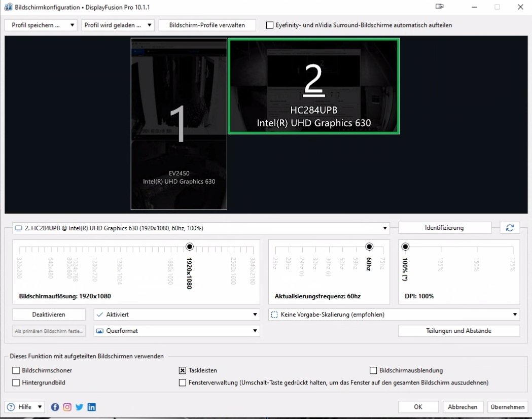Click the 125% DPI label
This screenshot has width=532, height=419.
(441, 265)
